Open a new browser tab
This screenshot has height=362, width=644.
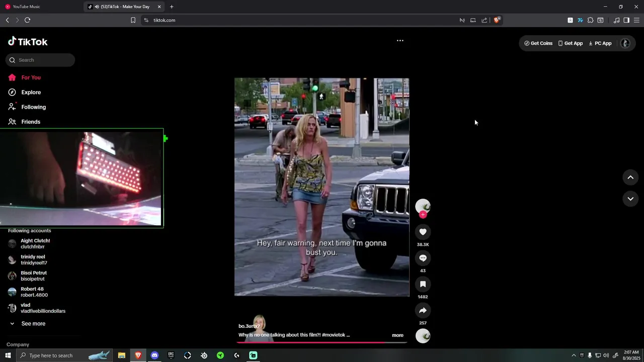[172, 7]
